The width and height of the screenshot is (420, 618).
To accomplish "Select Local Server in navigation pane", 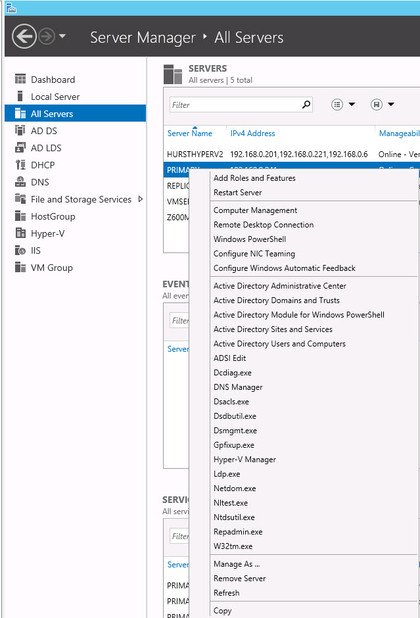I will 55,97.
